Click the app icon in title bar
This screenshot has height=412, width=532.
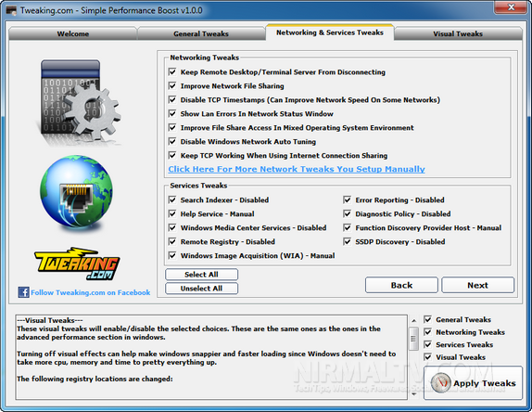pos(11,10)
